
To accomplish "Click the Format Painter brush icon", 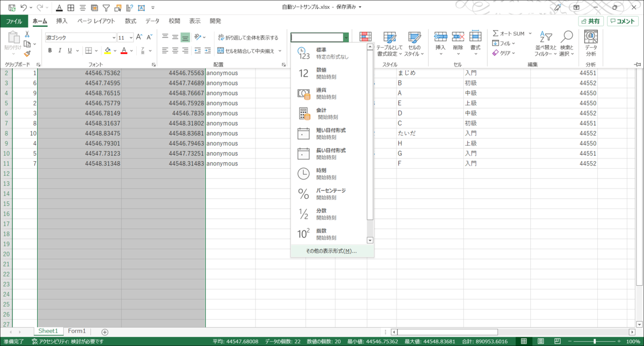I will 27,54.
